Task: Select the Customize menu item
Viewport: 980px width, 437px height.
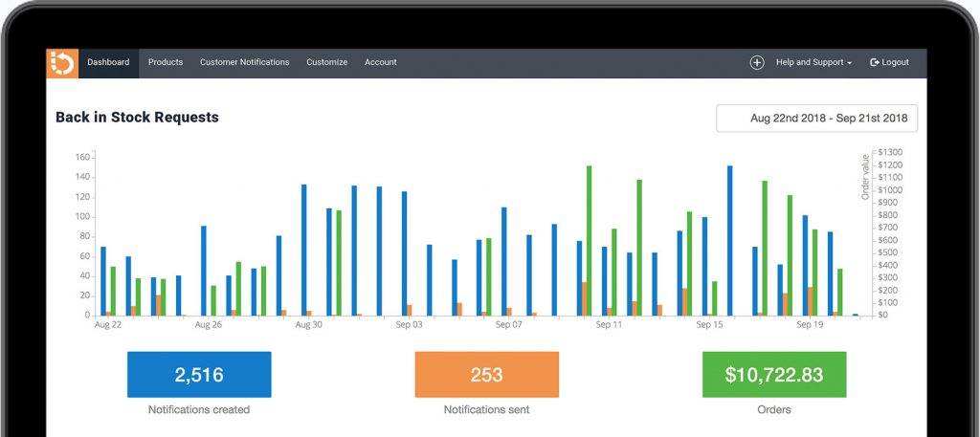Action: pos(326,63)
